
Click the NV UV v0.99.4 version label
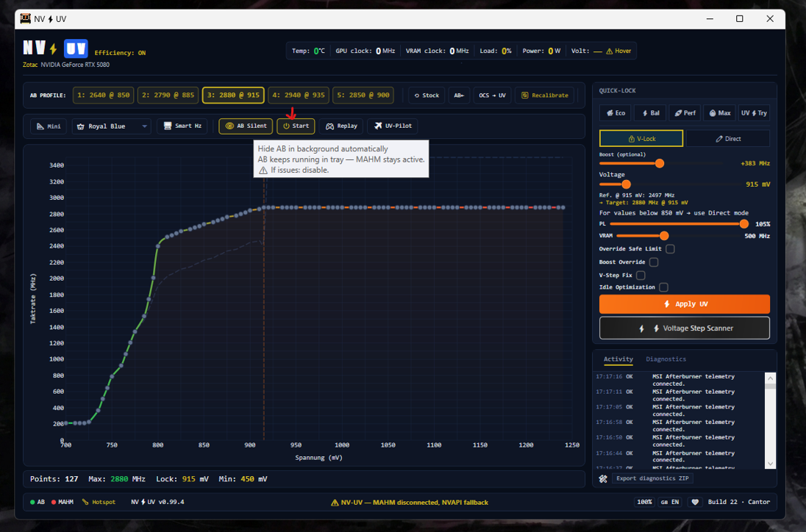[x=157, y=502]
